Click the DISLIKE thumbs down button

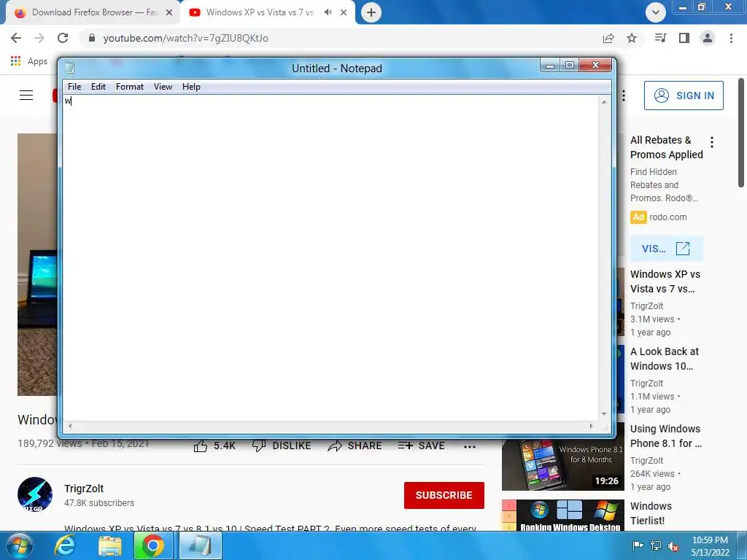pos(282,446)
